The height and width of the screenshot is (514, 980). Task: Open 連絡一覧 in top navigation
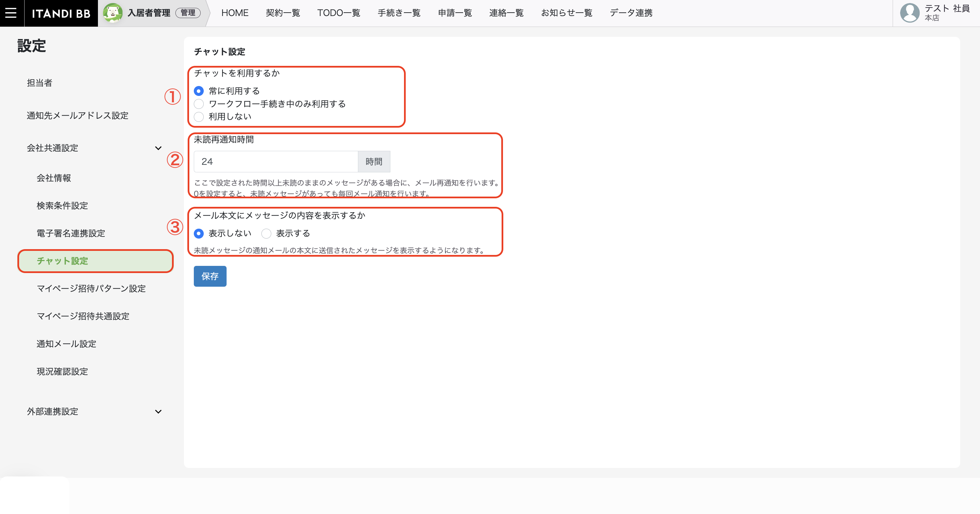pos(506,13)
